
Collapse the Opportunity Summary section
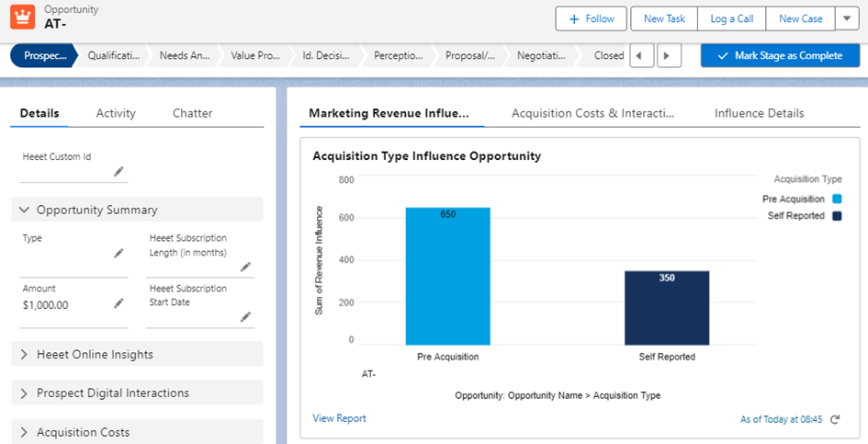click(x=137, y=210)
